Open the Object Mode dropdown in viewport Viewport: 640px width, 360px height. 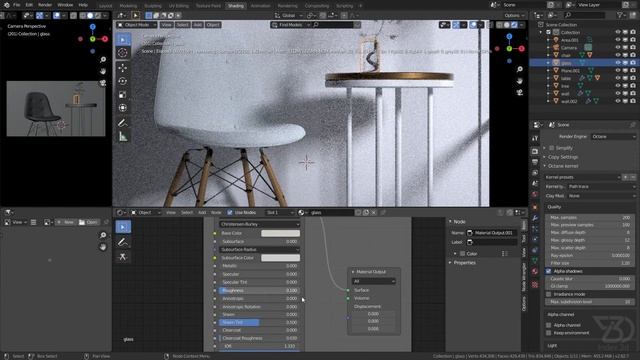point(137,25)
